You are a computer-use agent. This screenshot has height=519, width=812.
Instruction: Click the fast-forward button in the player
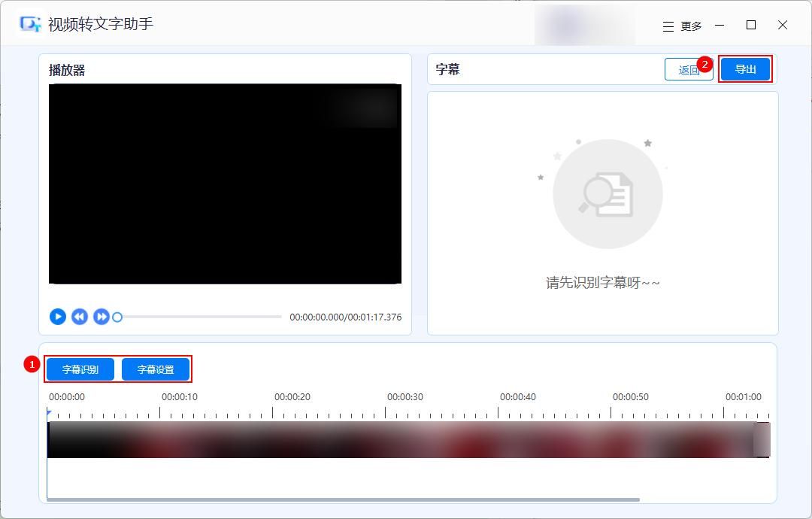101,317
